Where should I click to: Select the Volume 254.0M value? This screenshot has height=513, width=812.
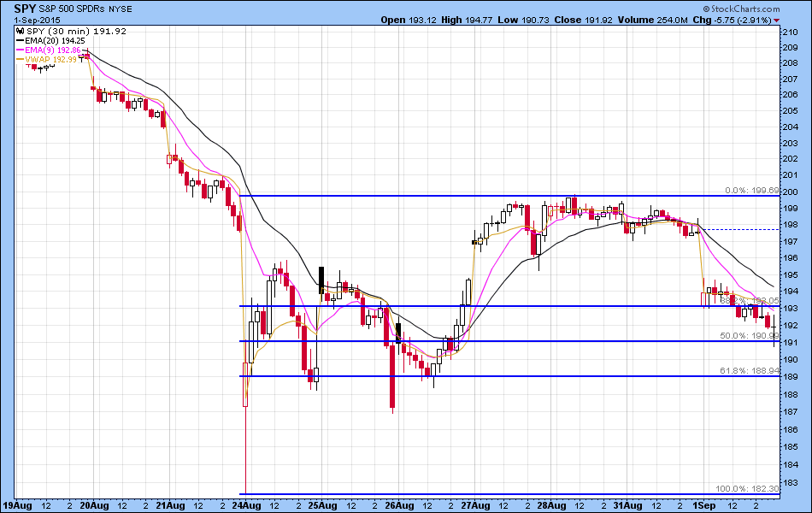click(652, 21)
